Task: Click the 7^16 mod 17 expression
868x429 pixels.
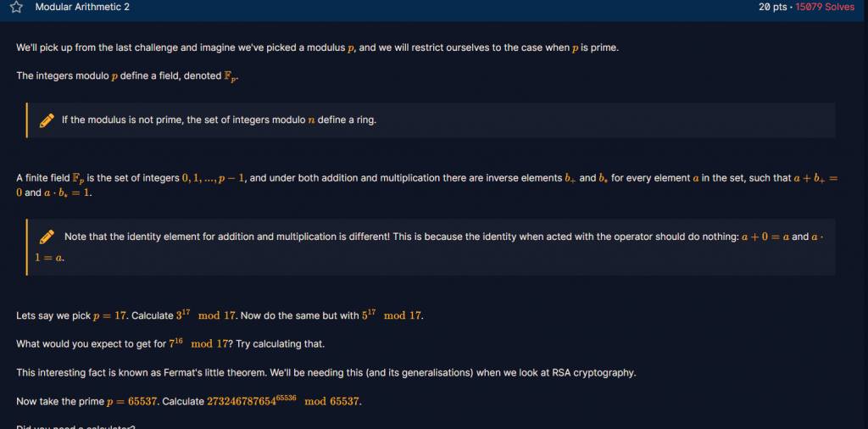Action: 200,344
